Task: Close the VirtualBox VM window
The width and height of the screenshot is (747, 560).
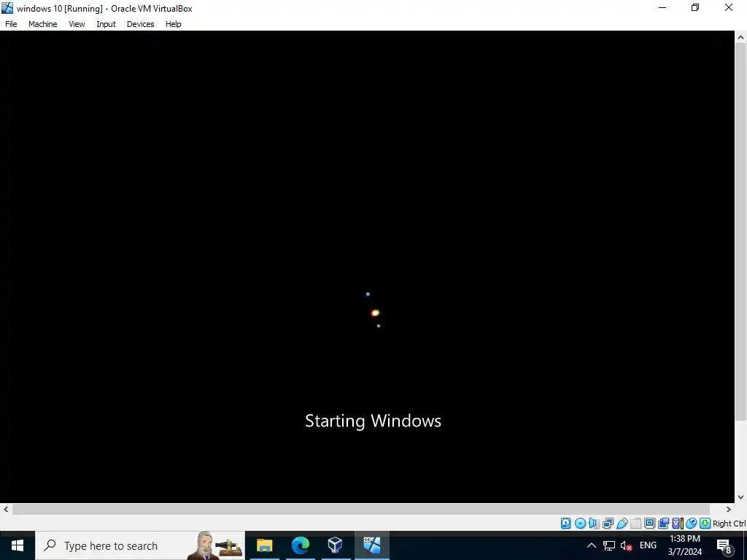Action: 729,7
